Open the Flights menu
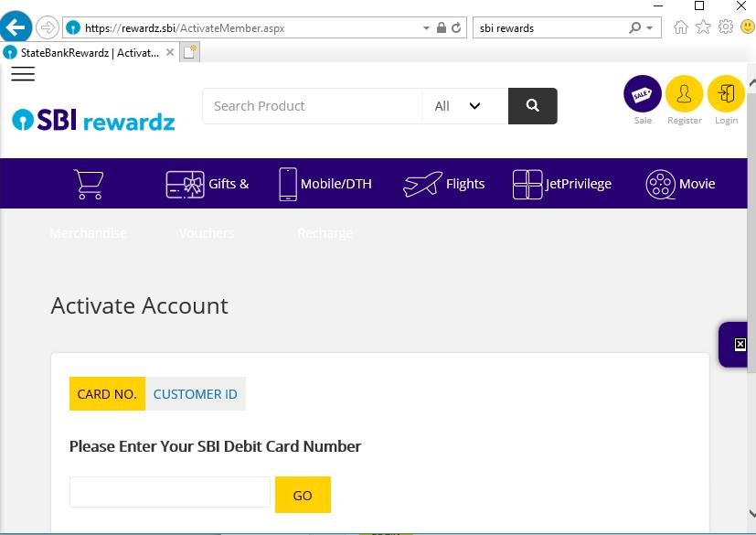The image size is (756, 535). pos(444,184)
